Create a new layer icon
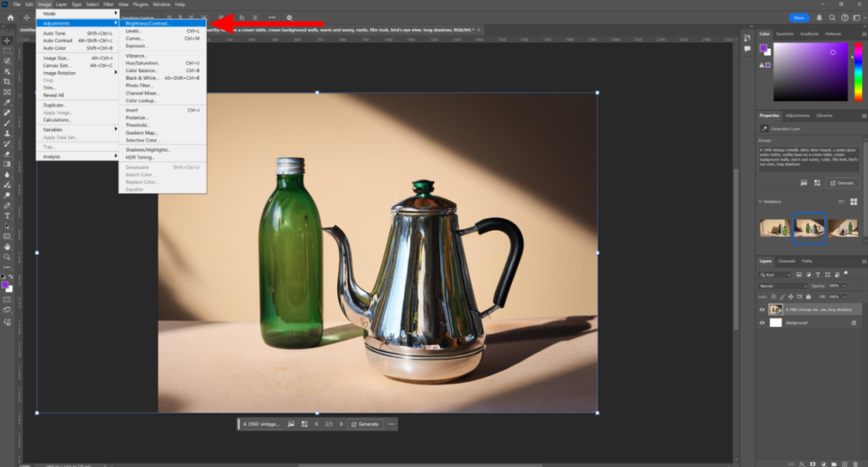The height and width of the screenshot is (467, 868). click(844, 464)
